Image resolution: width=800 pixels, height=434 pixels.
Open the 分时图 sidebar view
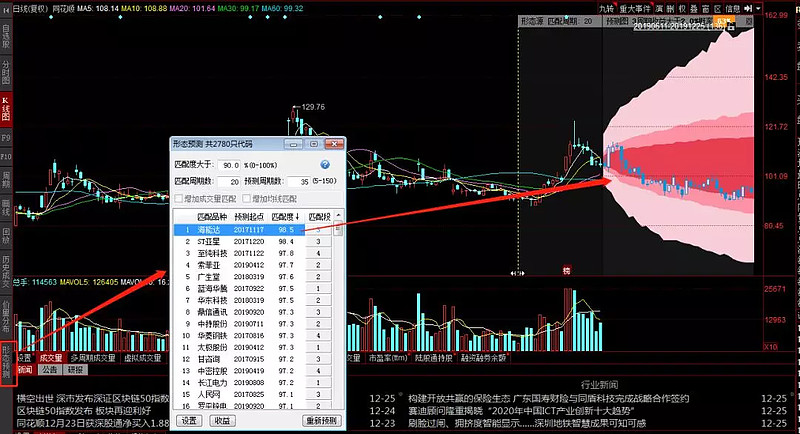pyautogui.click(x=6, y=71)
